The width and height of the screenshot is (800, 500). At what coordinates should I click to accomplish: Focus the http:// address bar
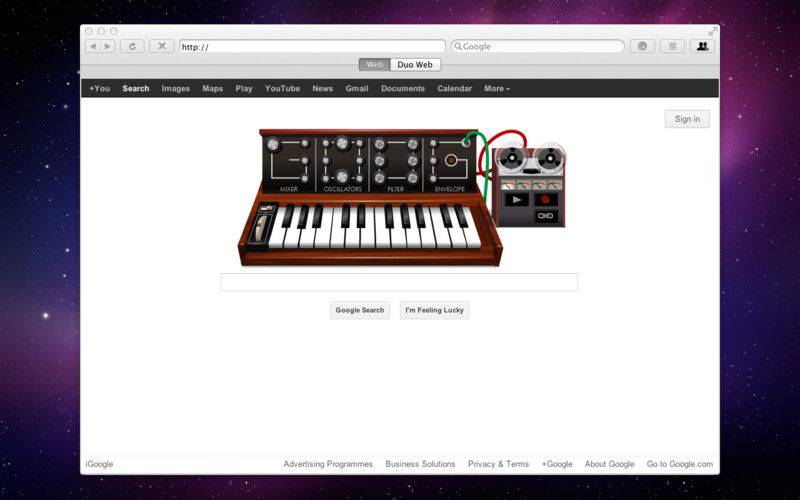(312, 46)
